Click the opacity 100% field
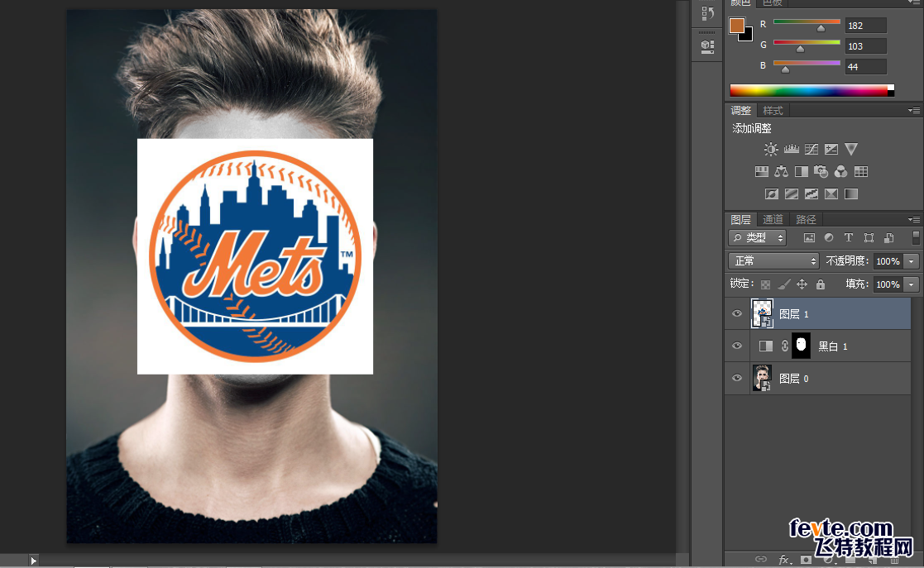This screenshot has width=924, height=568. [x=888, y=261]
